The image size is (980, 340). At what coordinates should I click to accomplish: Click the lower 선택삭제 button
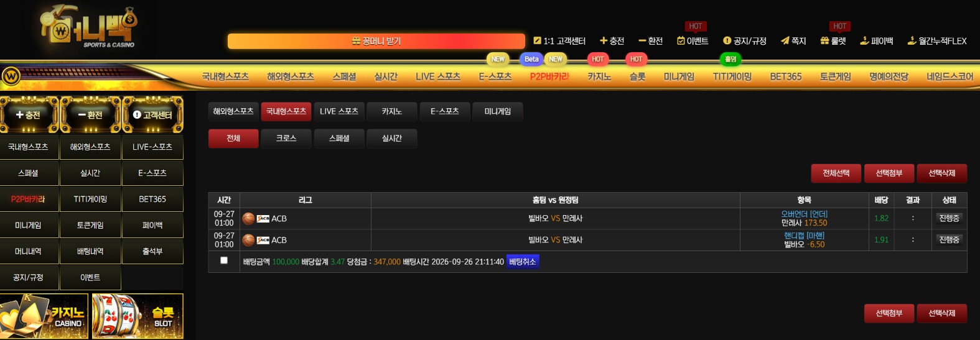pos(942,313)
